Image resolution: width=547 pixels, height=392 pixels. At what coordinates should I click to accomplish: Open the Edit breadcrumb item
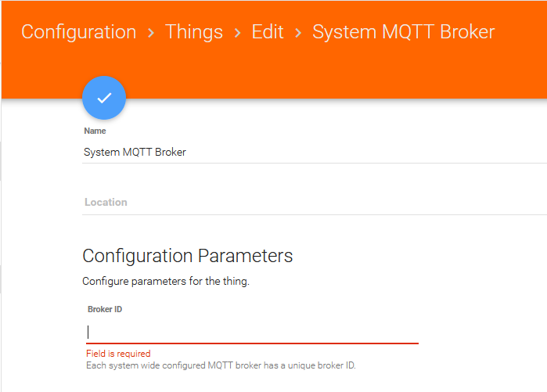[268, 32]
